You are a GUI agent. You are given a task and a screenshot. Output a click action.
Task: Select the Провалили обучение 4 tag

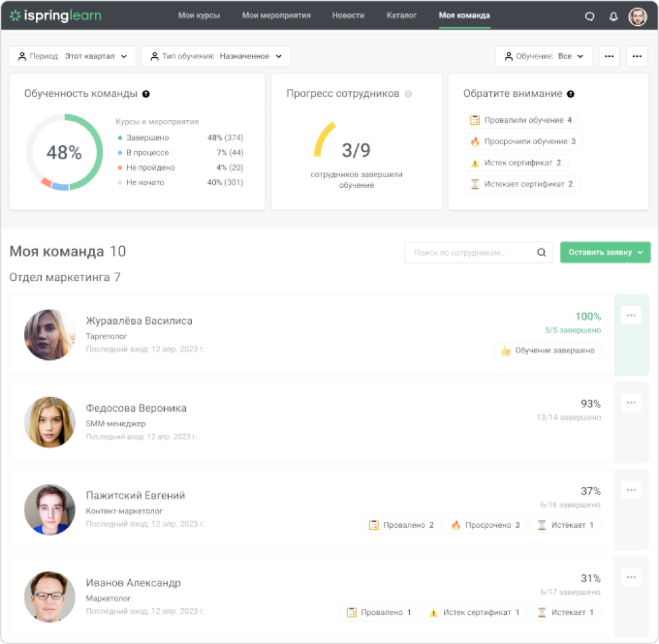(521, 120)
